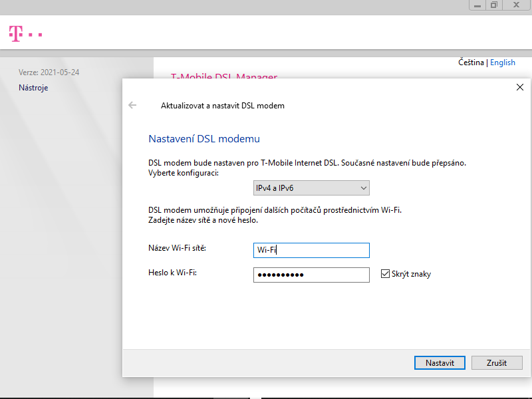The width and height of the screenshot is (532, 399).
Task: Minimize the application window
Action: click(477, 5)
